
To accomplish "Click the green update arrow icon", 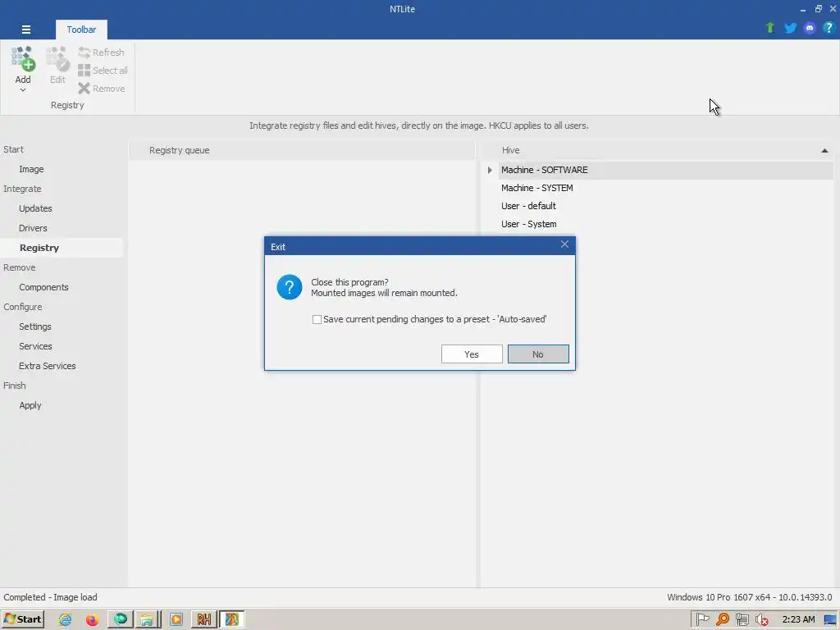I will pos(770,28).
